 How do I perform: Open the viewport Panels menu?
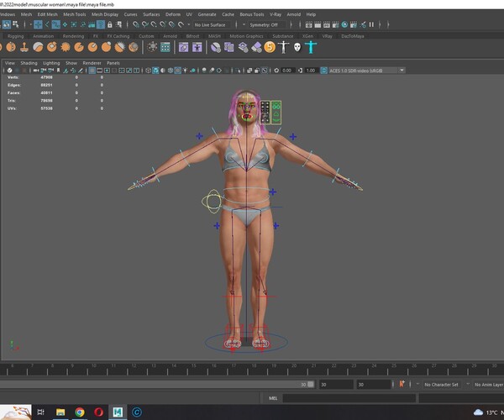113,63
